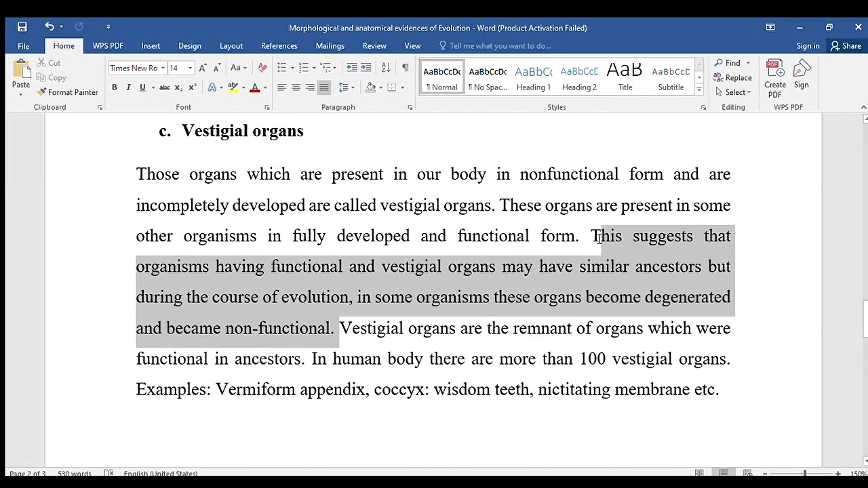Toggle Italic formatting
The image size is (868, 488).
pos(128,87)
